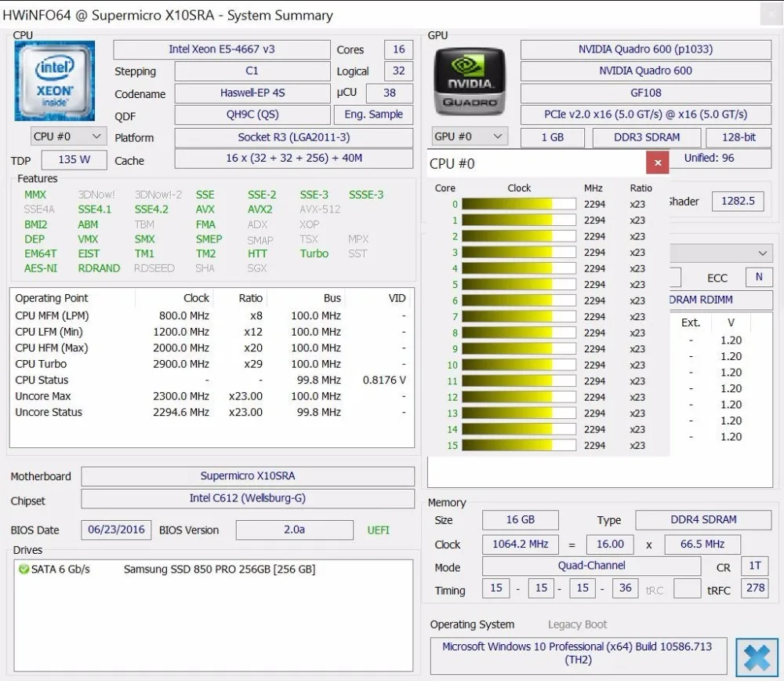Image resolution: width=784 pixels, height=681 pixels.
Task: Click the GF108 GPU codename field
Action: coord(645,93)
